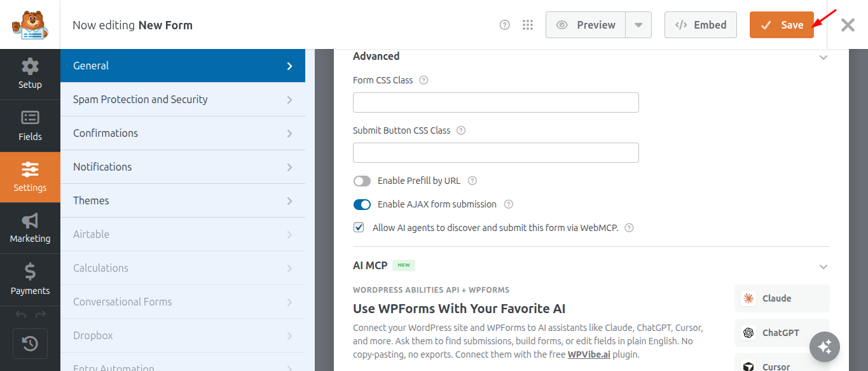Open the Payments panel
This screenshot has height=371, width=868.
click(30, 279)
